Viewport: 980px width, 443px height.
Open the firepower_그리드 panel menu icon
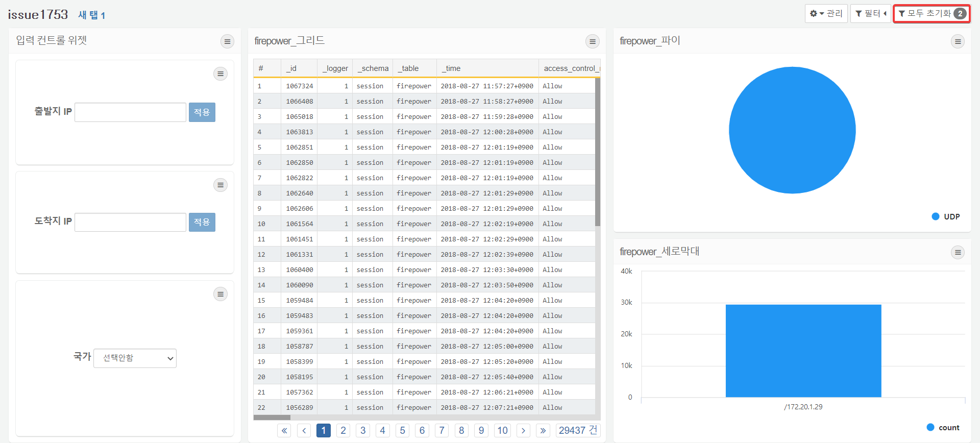(x=593, y=41)
